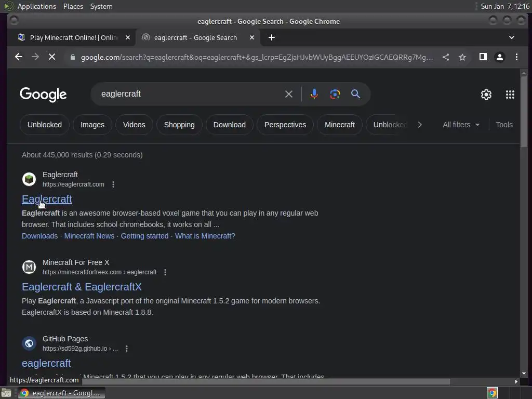Open the Minecraft News sitelink
This screenshot has width=532, height=399.
click(x=89, y=236)
